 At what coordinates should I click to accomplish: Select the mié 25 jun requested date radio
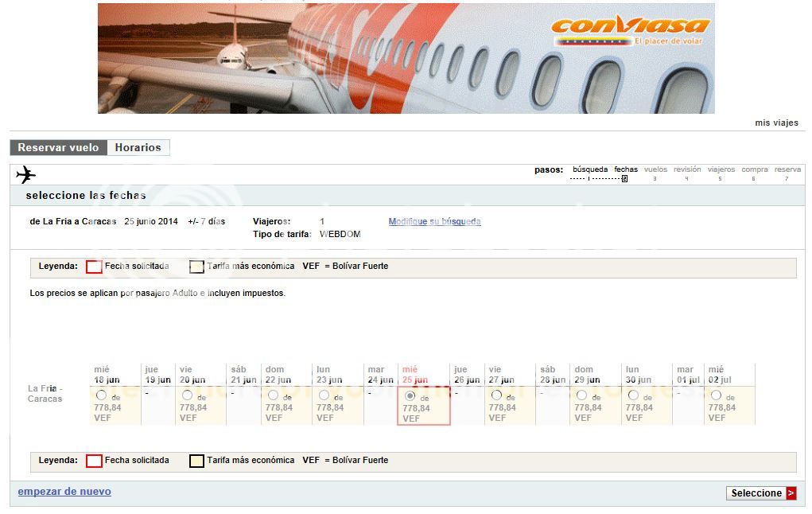[x=410, y=396]
